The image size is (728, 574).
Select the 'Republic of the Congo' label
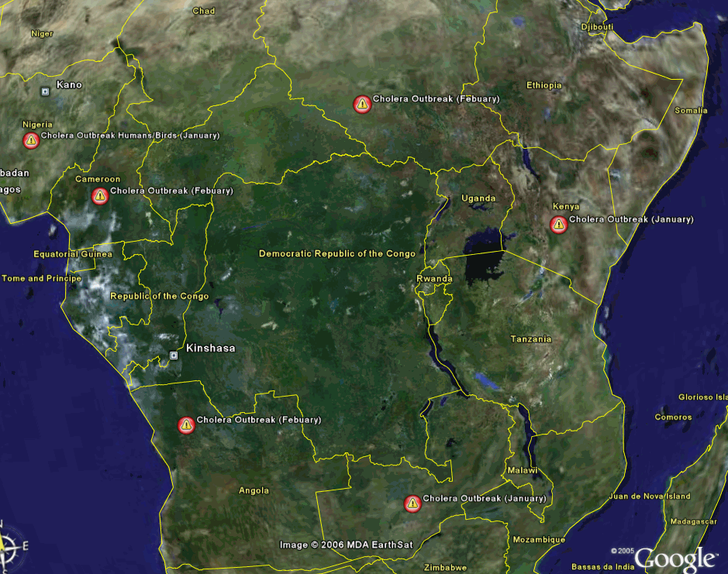159,297
